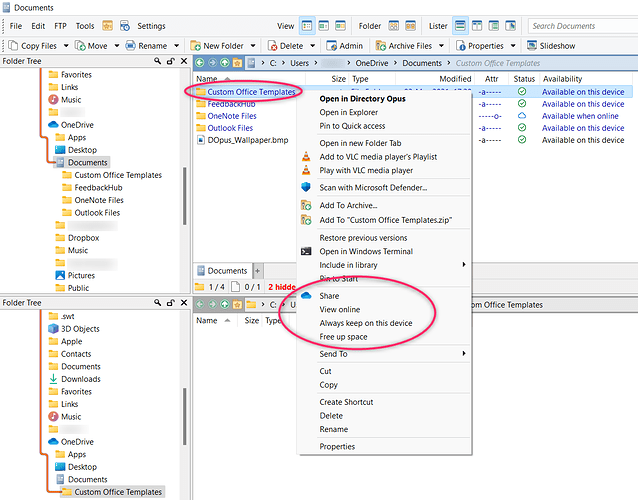This screenshot has height=500, width=638.
Task: Select the single-pane Lister layout
Action: [460, 26]
